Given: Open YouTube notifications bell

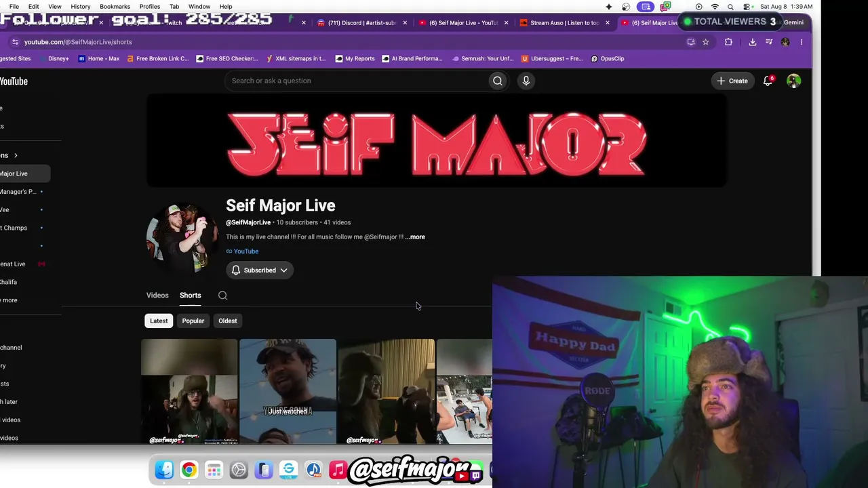Looking at the screenshot, I should pos(768,81).
